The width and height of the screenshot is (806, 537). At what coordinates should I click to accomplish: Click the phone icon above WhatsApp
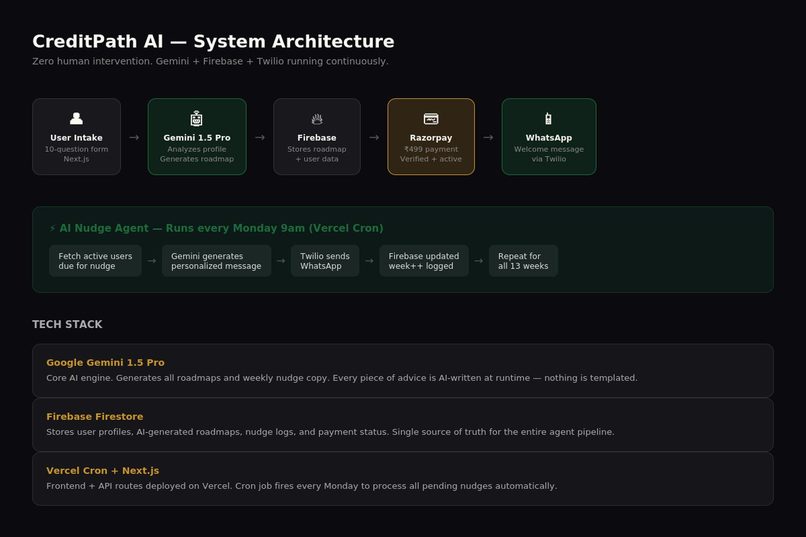(548, 119)
